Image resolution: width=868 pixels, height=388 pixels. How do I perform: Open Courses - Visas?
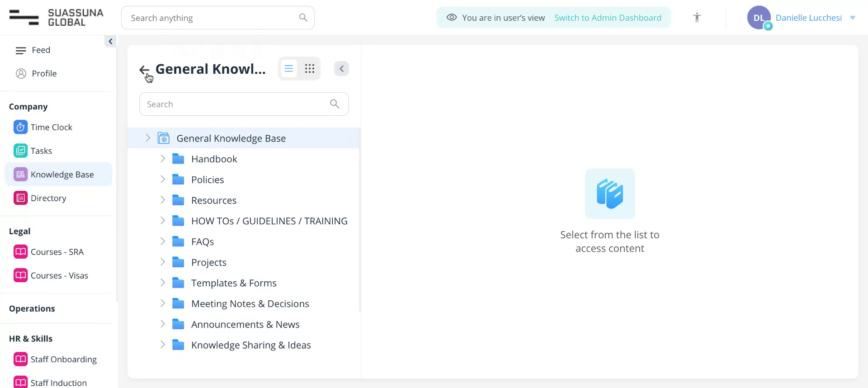[x=59, y=275]
